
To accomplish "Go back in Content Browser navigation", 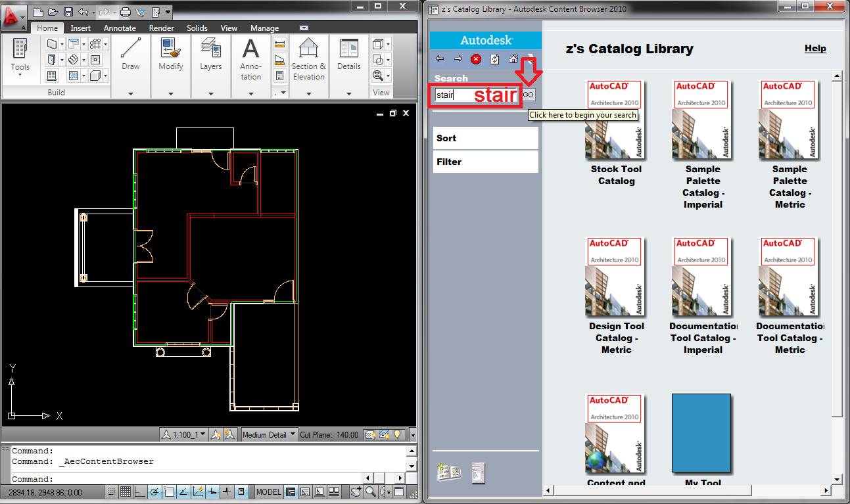I will click(x=440, y=59).
